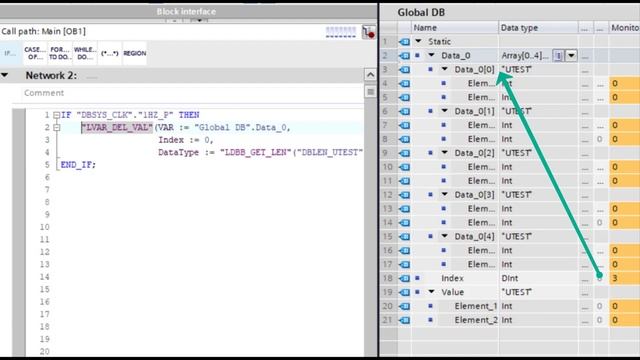Click monitor value 3 of Index
This screenshot has height=360, width=640.
624,278
